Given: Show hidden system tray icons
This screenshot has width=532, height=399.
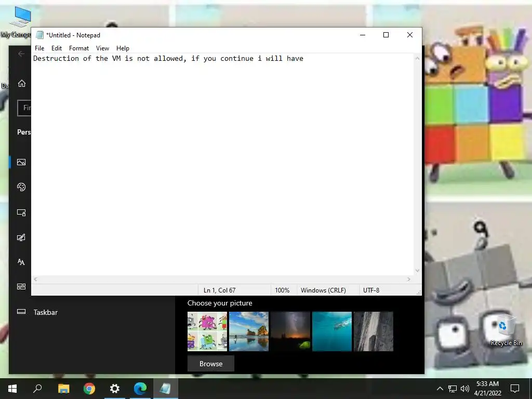Looking at the screenshot, I should coord(440,389).
